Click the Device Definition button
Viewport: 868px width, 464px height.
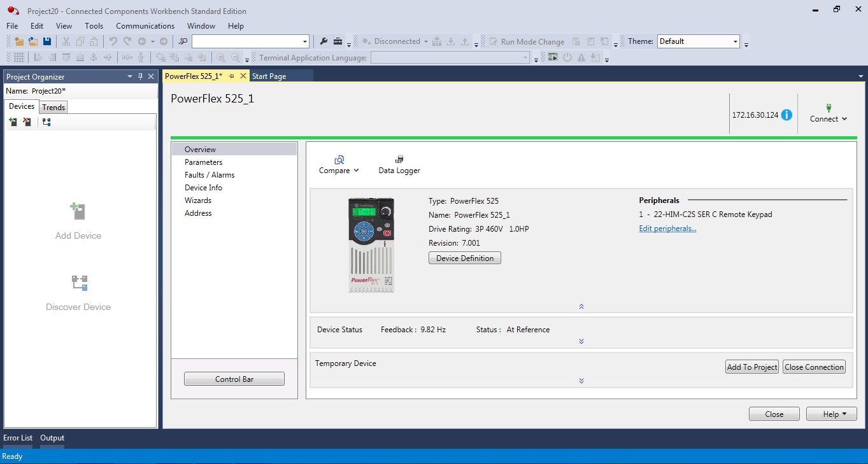pos(465,258)
